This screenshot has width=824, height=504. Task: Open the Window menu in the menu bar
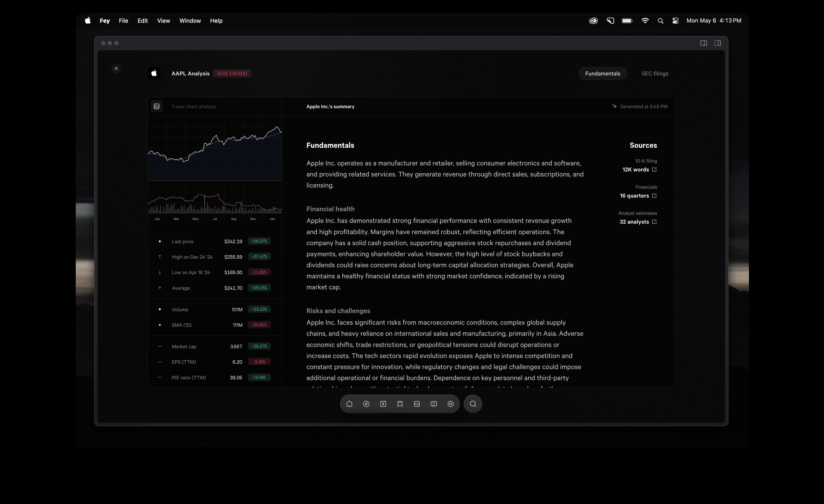190,20
